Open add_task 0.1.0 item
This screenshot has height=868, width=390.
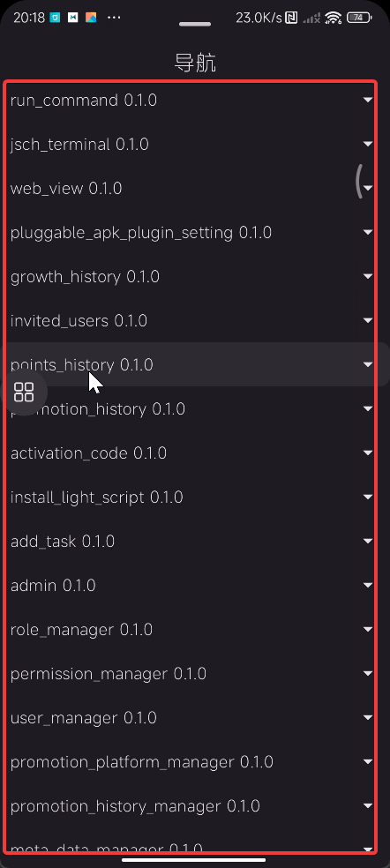[191, 541]
